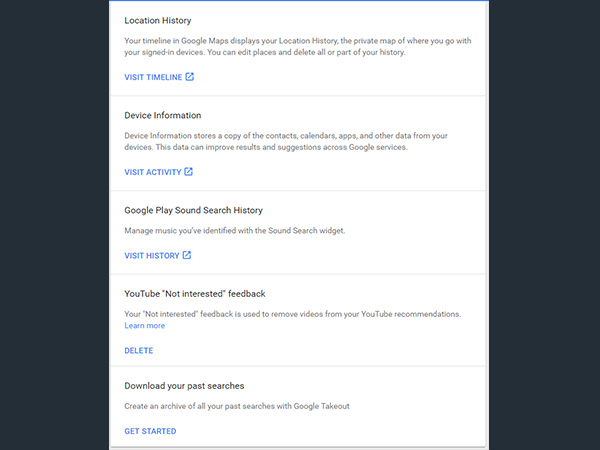
Task: Open the external-link icon beside VISIT TIMELINE
Action: (190, 76)
